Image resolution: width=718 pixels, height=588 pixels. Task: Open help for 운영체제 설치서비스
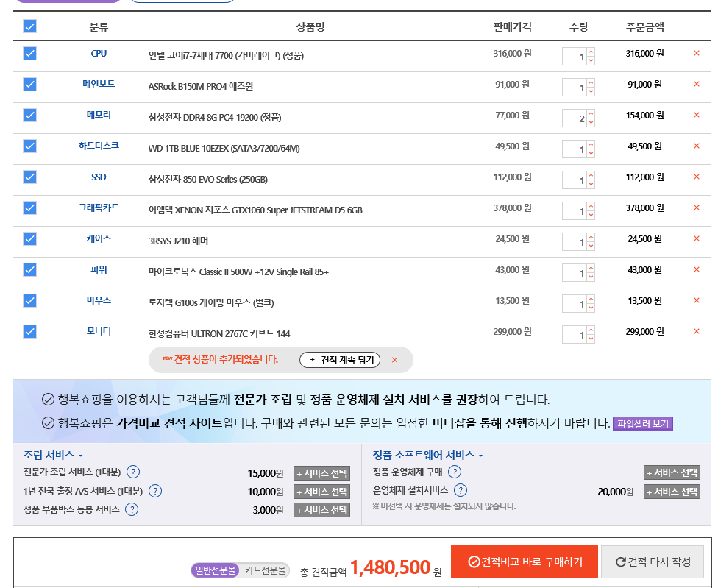pyautogui.click(x=461, y=490)
